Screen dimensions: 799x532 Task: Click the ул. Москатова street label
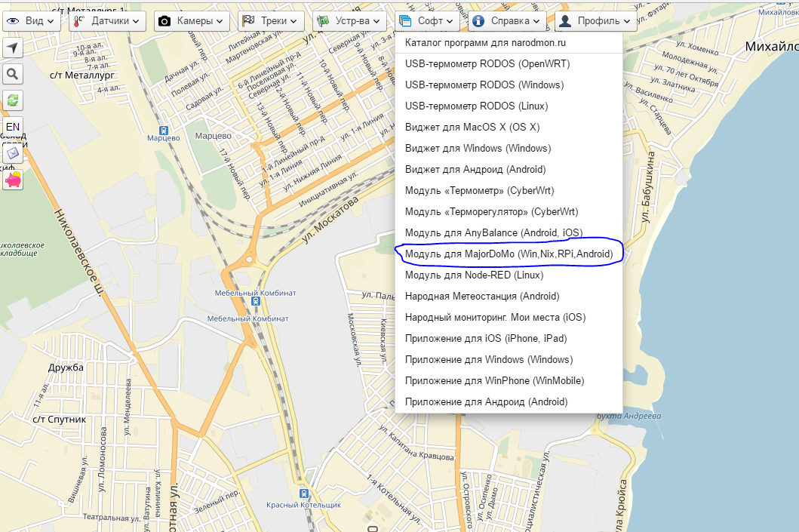click(x=330, y=220)
